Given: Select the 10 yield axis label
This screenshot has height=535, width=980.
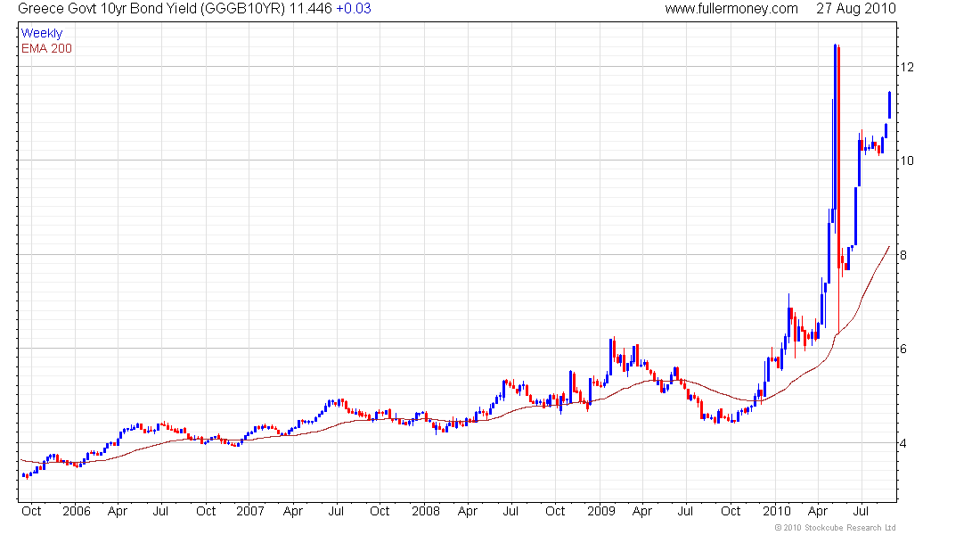Looking at the screenshot, I should click(908, 161).
